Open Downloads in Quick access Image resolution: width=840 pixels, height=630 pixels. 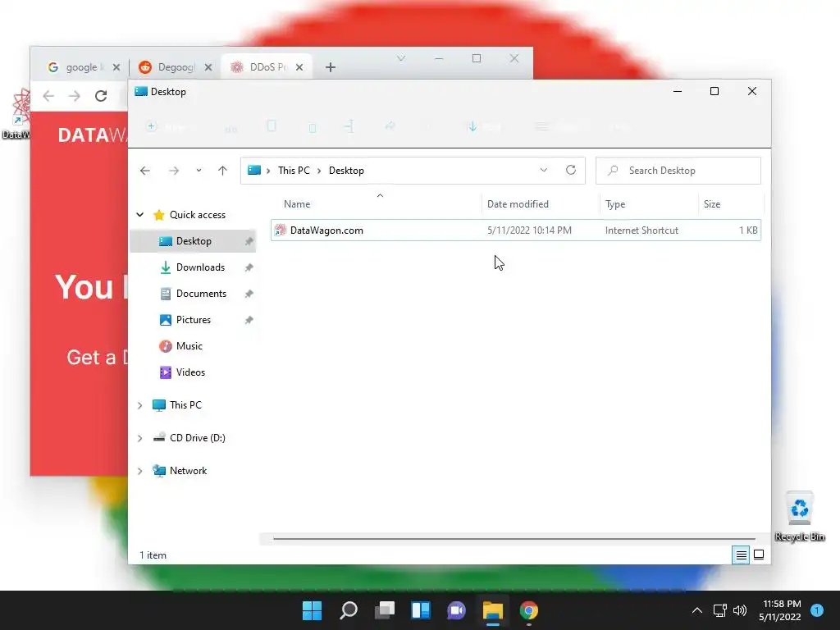click(x=200, y=267)
